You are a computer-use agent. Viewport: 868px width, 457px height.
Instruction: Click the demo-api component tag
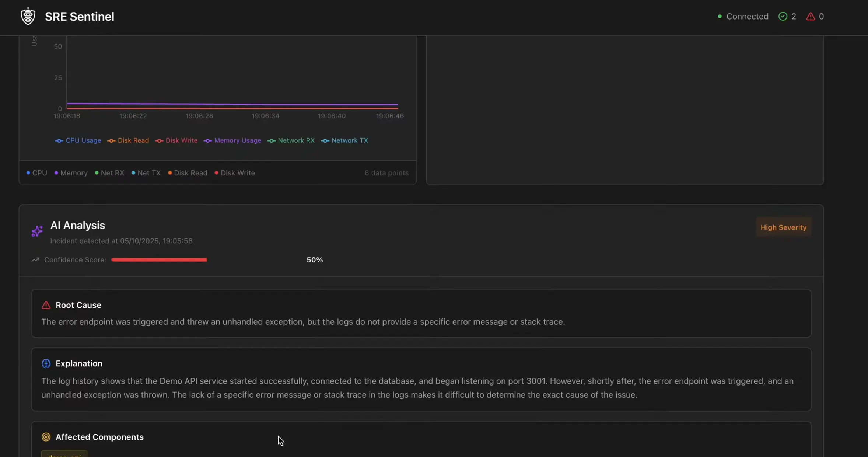(x=64, y=454)
